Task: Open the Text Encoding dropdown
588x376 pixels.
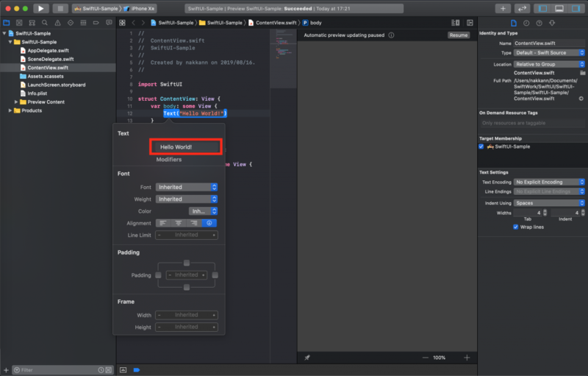Action: (x=549, y=182)
